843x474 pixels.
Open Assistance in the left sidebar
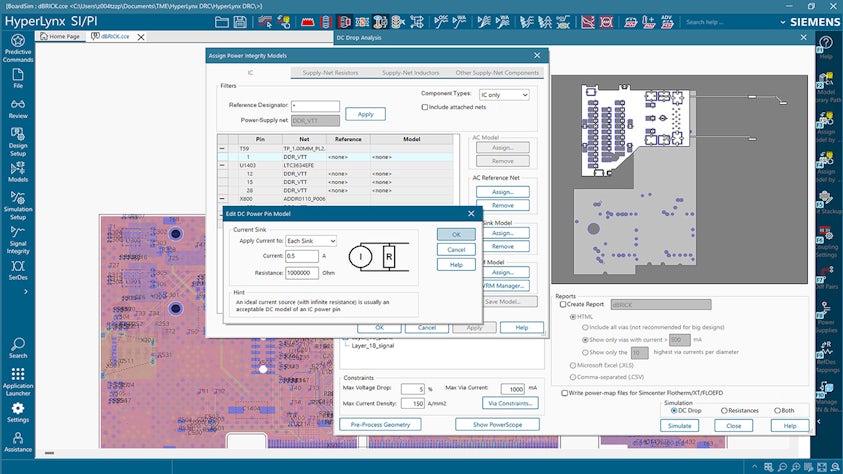pos(18,442)
